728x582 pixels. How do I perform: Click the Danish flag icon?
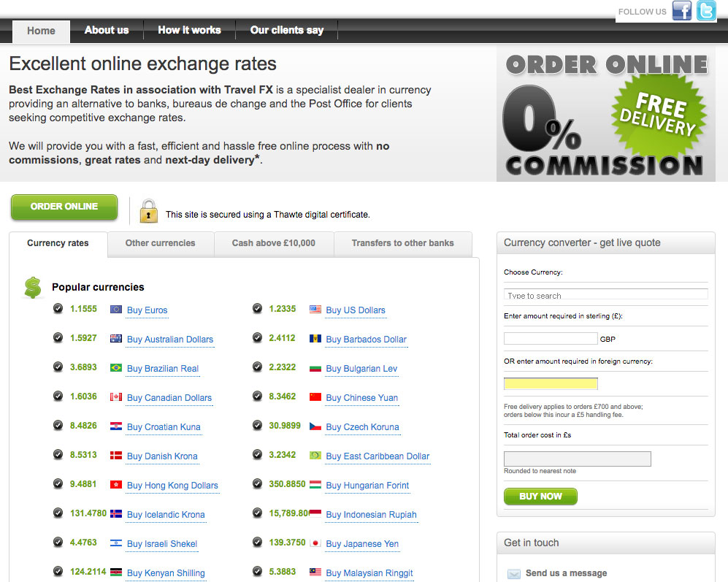[116, 456]
